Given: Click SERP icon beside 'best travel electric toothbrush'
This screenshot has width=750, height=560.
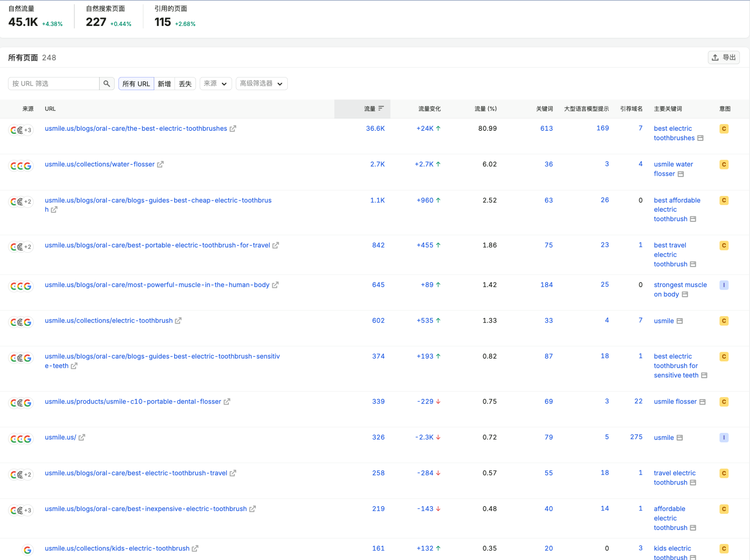Looking at the screenshot, I should (x=693, y=264).
